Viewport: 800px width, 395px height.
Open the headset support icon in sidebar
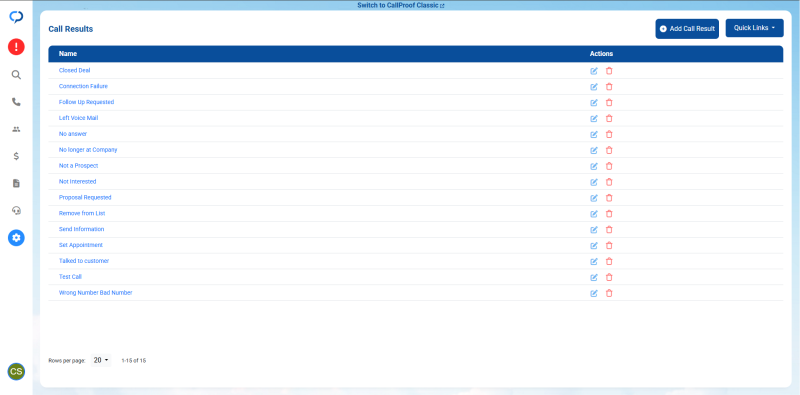pos(16,210)
